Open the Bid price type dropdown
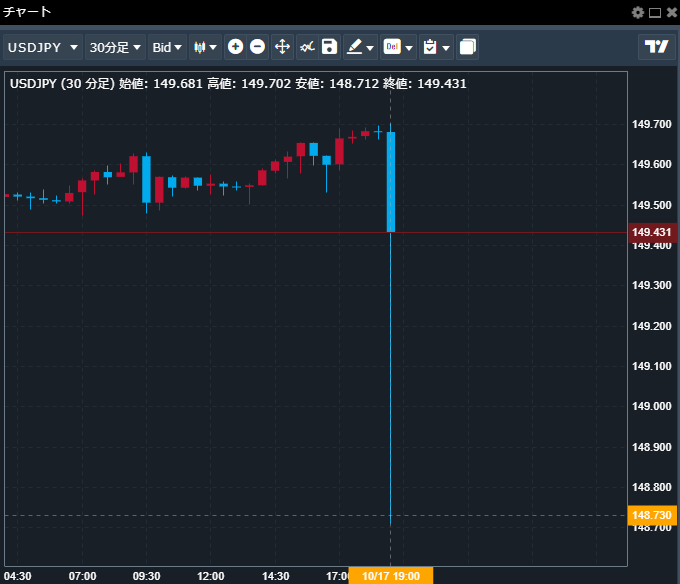680x584 pixels. (x=167, y=47)
